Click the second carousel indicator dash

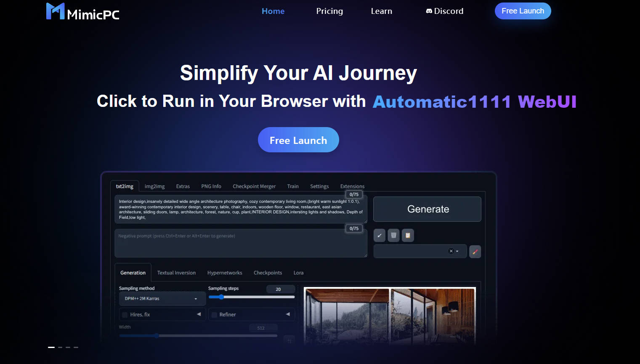pyautogui.click(x=60, y=347)
